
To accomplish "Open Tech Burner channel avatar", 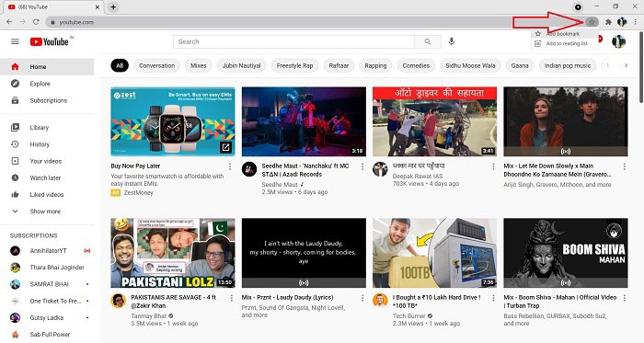I will (x=380, y=301).
